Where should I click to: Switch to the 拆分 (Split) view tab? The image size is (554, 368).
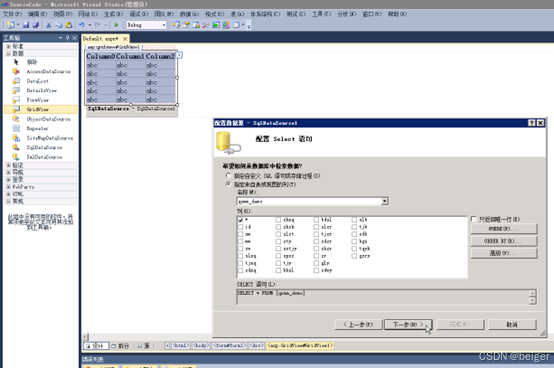pos(120,346)
